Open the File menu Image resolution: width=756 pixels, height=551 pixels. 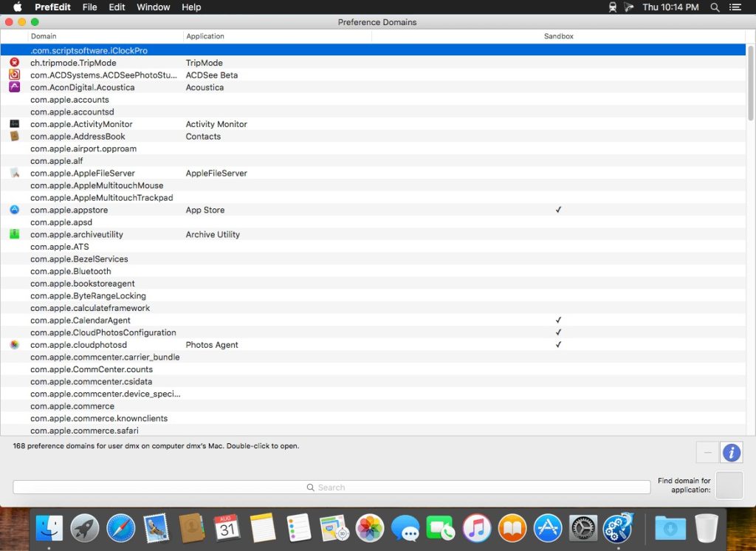89,7
